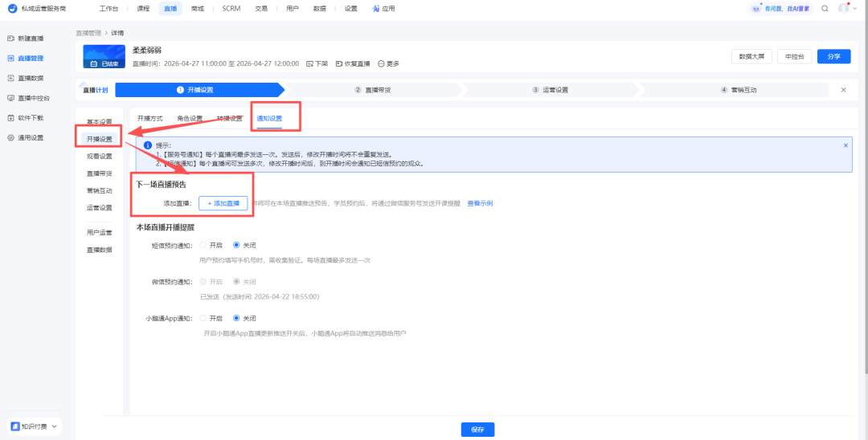Select step 1 开播设置 in plan bar
Viewport: 868px width, 440px height.
pos(199,90)
